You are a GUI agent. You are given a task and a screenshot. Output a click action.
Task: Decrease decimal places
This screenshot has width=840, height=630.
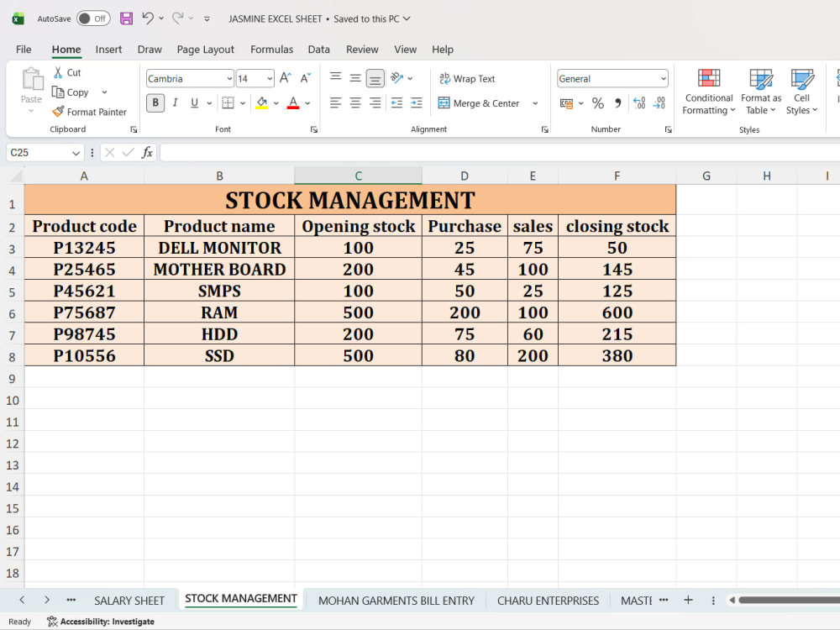click(x=659, y=102)
